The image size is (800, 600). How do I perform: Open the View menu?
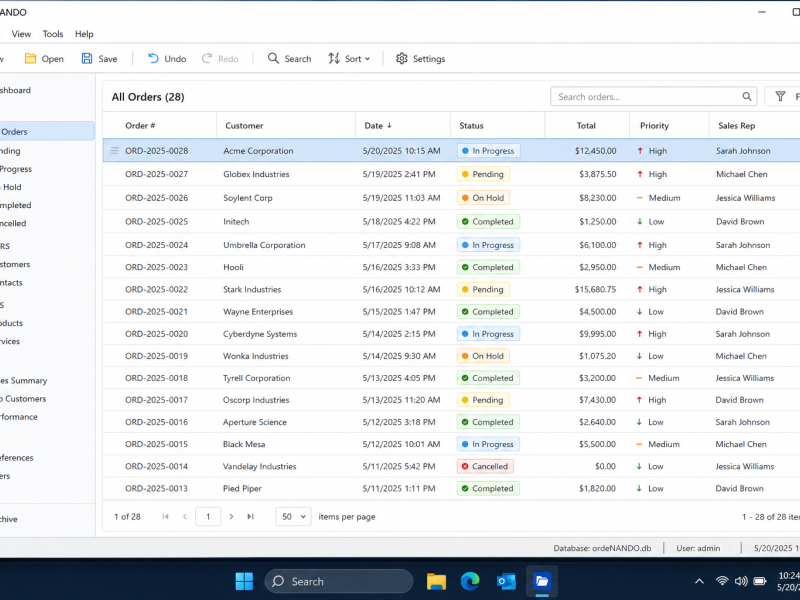(21, 34)
